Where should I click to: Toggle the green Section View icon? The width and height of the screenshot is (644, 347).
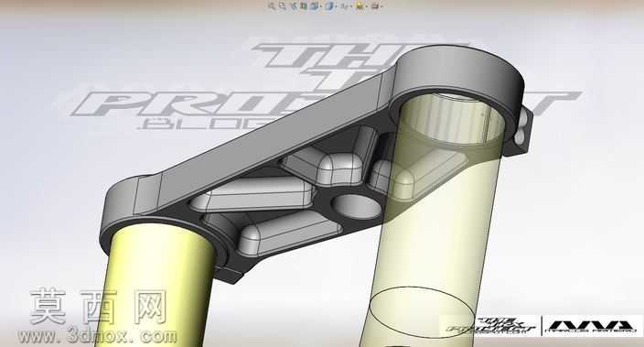pyautogui.click(x=304, y=5)
